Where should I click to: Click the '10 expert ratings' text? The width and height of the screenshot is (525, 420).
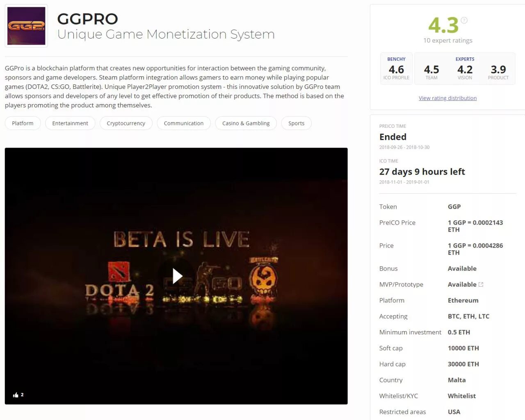(448, 41)
